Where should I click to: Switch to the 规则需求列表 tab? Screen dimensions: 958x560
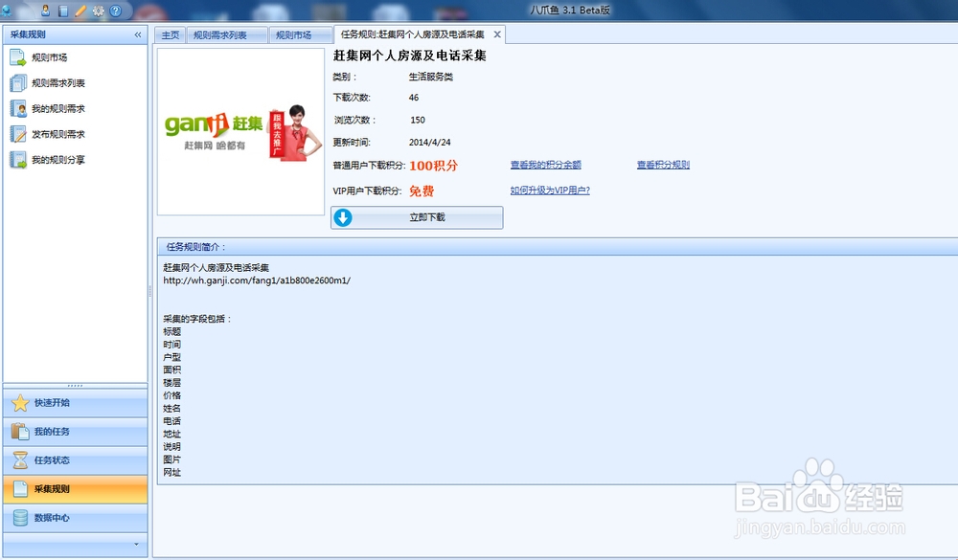tap(227, 35)
